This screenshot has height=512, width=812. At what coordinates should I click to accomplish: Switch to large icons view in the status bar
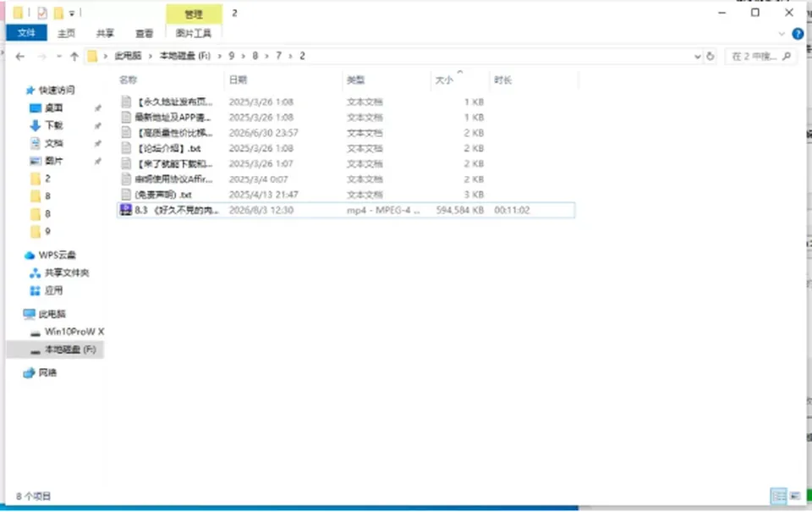click(x=795, y=496)
